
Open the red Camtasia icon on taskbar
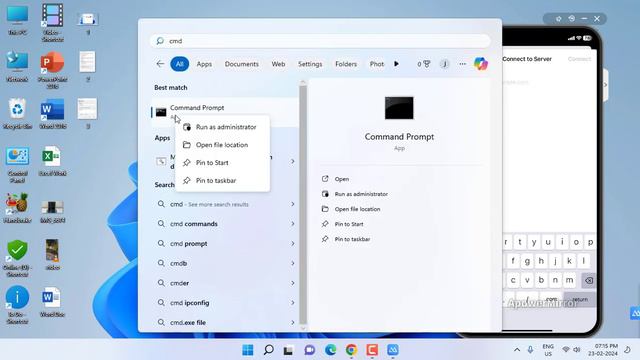pos(372,350)
